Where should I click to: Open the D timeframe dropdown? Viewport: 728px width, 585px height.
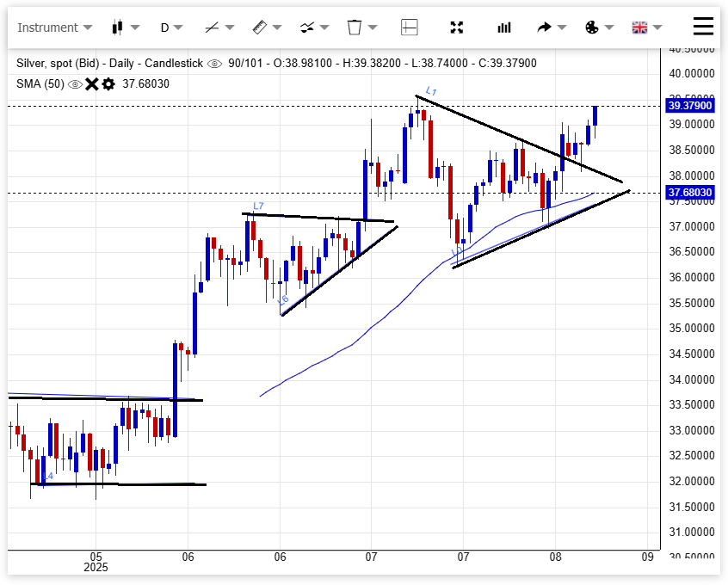[171, 28]
